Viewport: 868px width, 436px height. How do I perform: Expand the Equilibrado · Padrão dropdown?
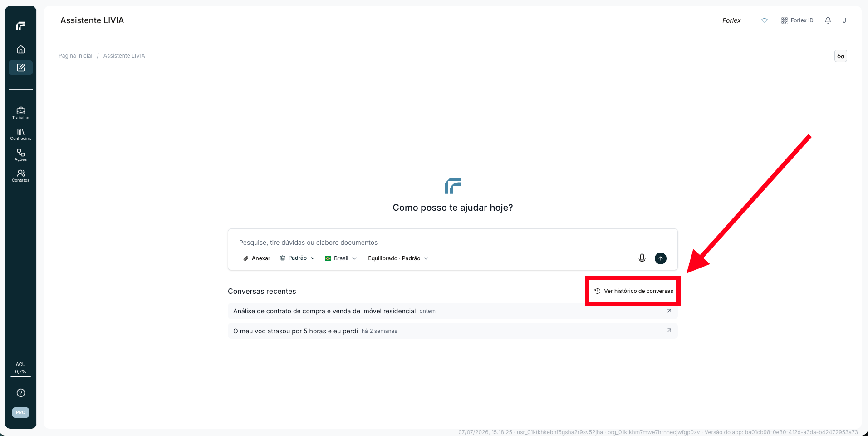coord(398,258)
